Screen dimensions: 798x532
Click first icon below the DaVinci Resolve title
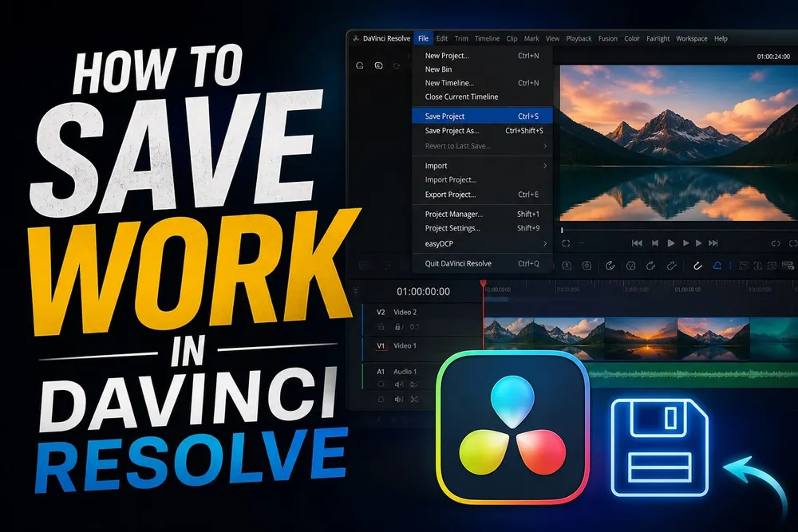(360, 65)
